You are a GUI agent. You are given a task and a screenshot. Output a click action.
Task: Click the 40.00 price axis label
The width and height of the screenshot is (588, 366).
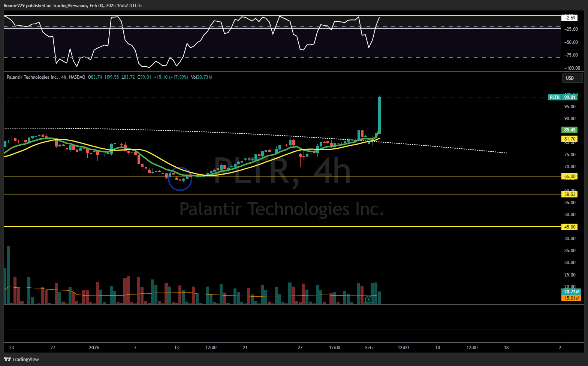click(x=570, y=239)
